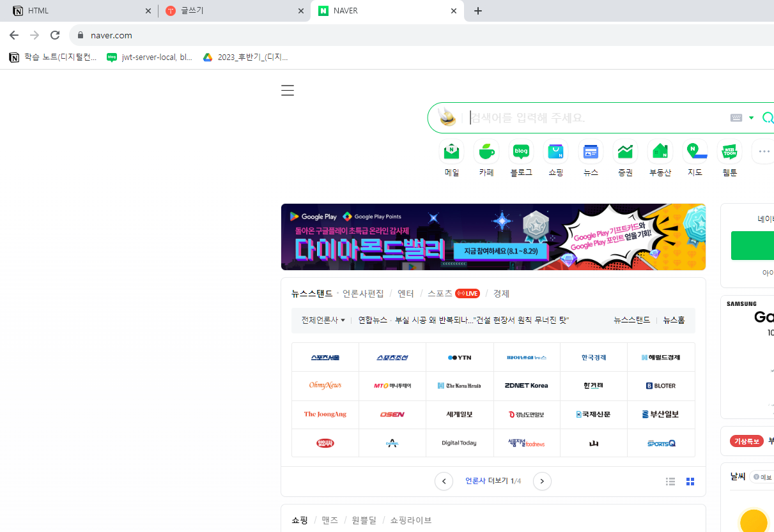Image resolution: width=774 pixels, height=532 pixels.
Task: Open the Shopping (쇼핑) shortcut icon
Action: coord(555,151)
